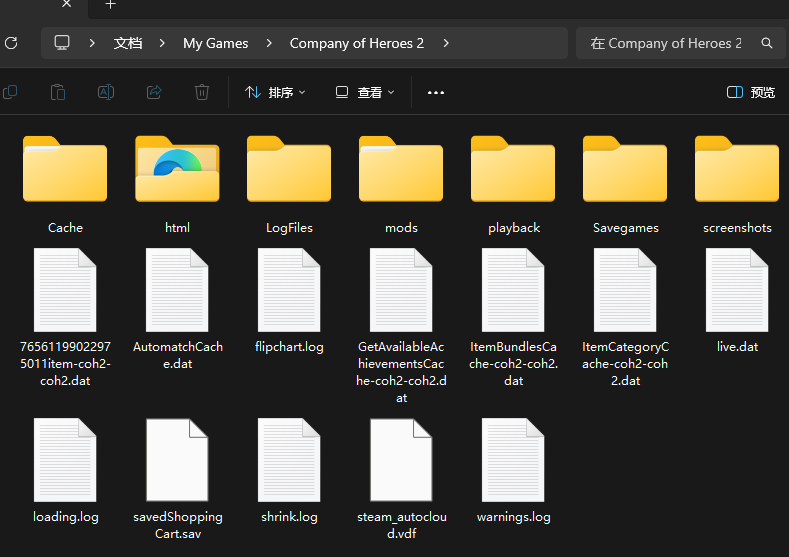The image size is (789, 557).
Task: Click the share icon in toolbar
Action: 153,93
